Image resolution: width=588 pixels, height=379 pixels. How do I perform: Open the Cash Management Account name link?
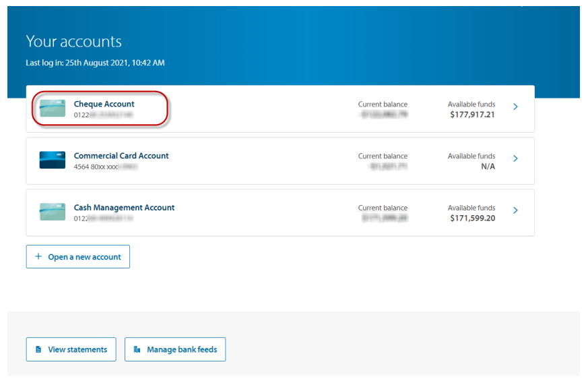pos(124,208)
